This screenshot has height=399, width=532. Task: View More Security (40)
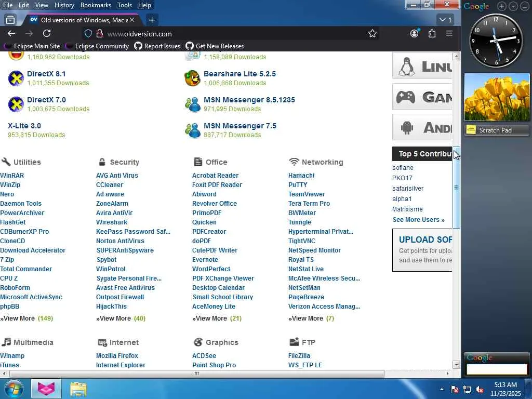(121, 318)
